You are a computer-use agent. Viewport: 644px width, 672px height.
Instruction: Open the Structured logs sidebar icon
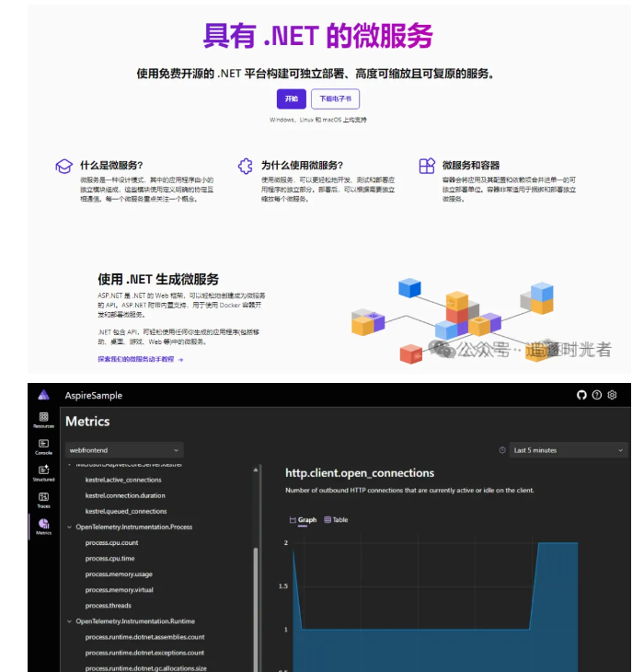coord(43,473)
